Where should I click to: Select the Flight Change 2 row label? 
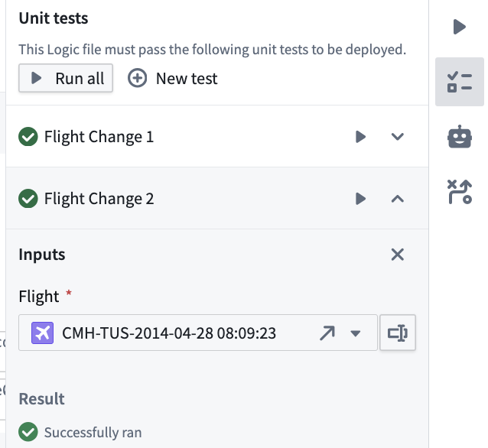[99, 199]
